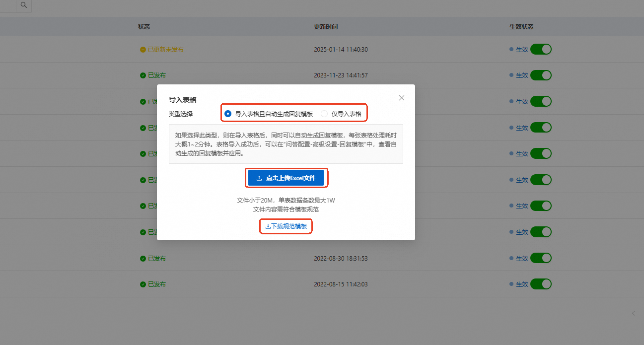Toggle 生效 switch for 2025-01-14 11:40:30 row
The width and height of the screenshot is (644, 345).
point(541,49)
